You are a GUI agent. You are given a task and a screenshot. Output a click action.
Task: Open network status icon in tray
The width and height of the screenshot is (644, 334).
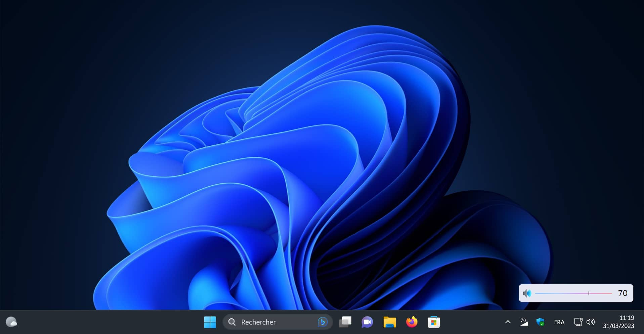(578, 322)
